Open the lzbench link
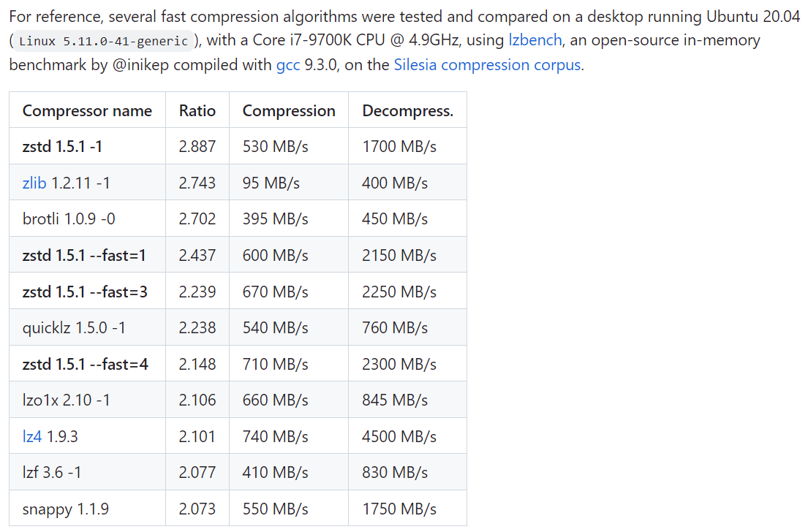 535,40
